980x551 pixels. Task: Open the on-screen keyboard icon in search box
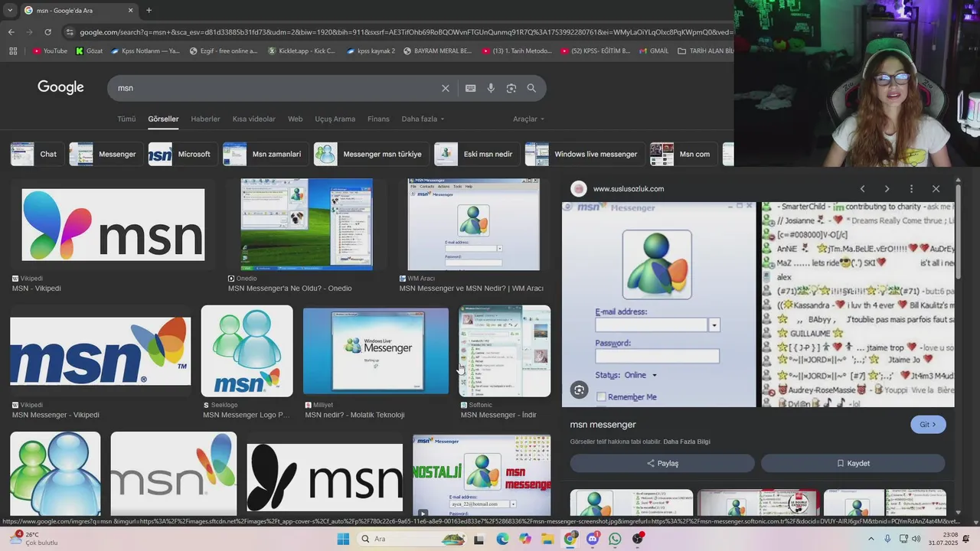[471, 88]
